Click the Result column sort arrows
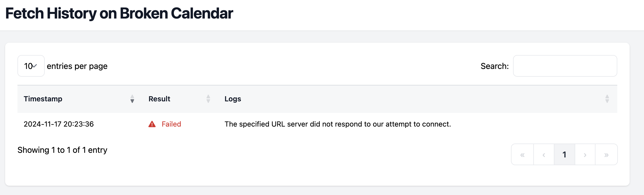 point(208,99)
